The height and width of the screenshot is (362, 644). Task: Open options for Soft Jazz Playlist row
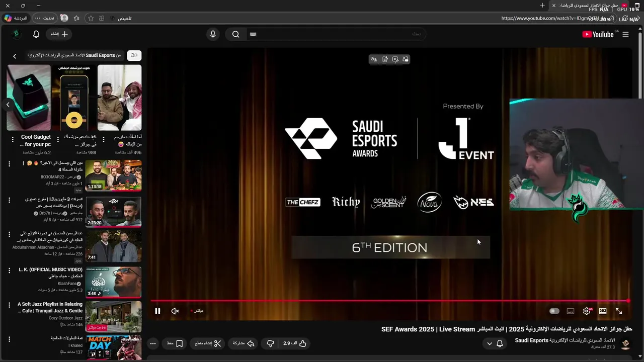9,305
